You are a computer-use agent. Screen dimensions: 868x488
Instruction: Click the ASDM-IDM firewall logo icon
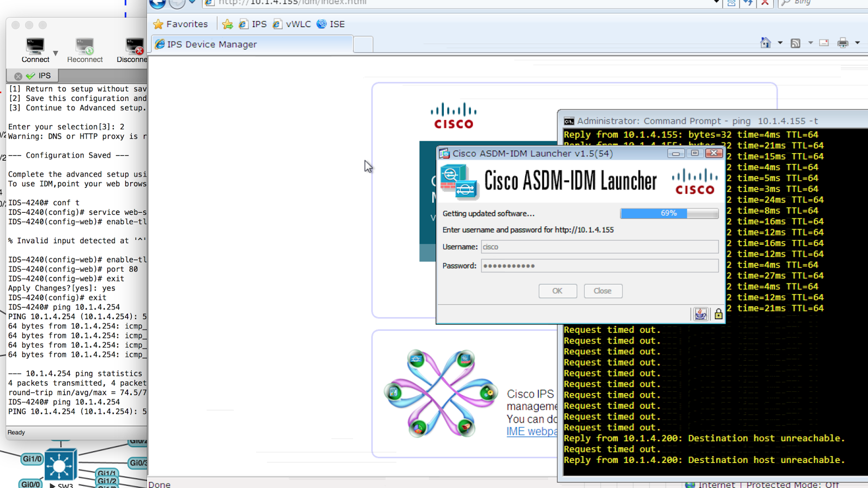[x=459, y=182]
